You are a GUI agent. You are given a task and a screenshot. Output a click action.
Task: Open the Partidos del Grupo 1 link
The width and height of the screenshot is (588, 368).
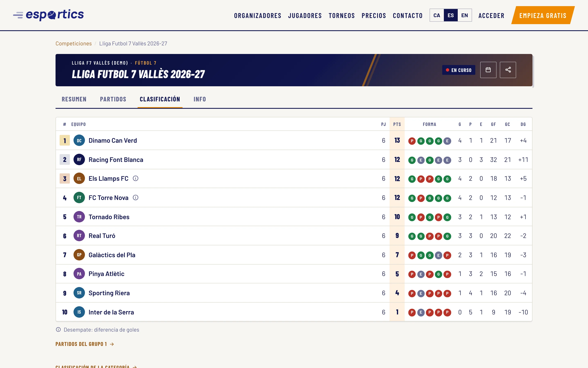point(85,344)
